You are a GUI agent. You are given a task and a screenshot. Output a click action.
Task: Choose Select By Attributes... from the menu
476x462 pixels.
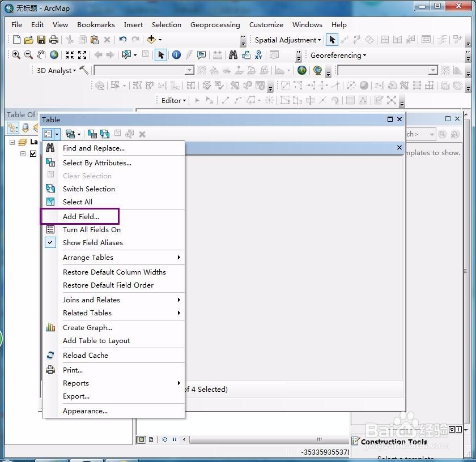[x=97, y=163]
